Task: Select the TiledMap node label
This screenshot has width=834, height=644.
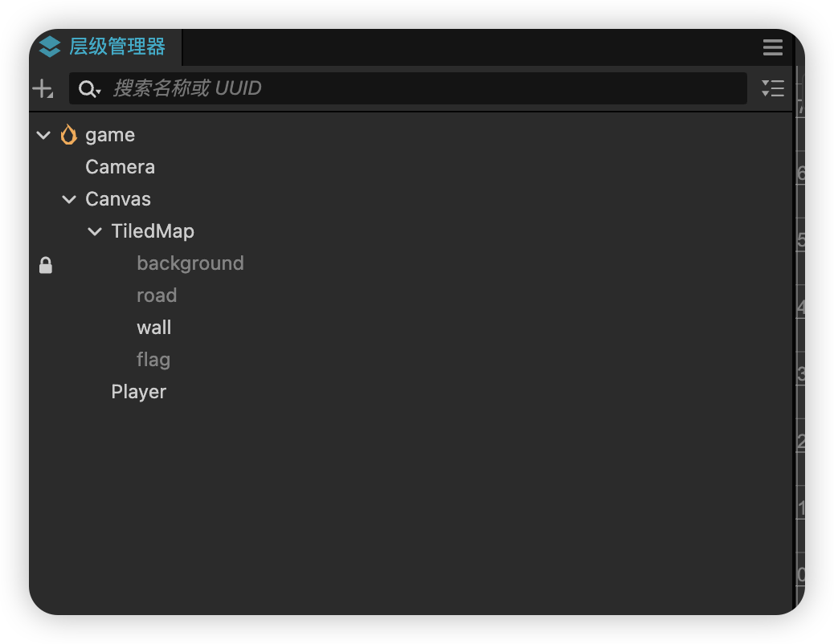Action: (x=153, y=231)
